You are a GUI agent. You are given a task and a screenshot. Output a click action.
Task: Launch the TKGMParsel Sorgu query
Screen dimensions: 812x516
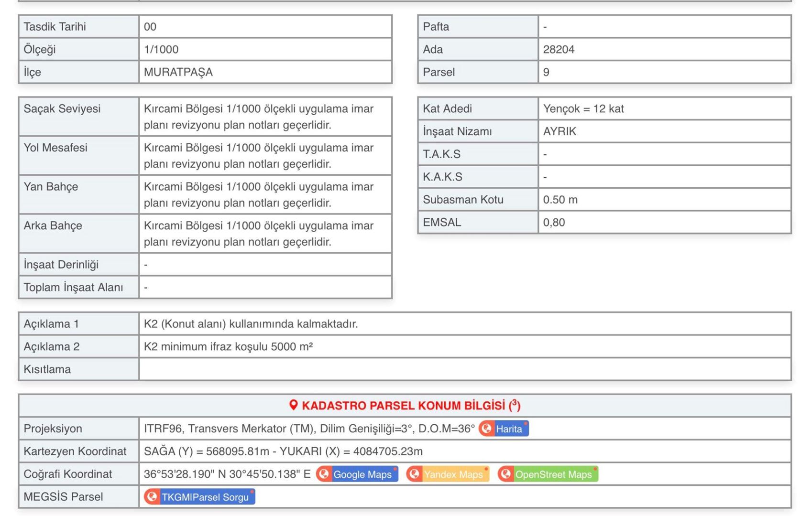point(205,497)
